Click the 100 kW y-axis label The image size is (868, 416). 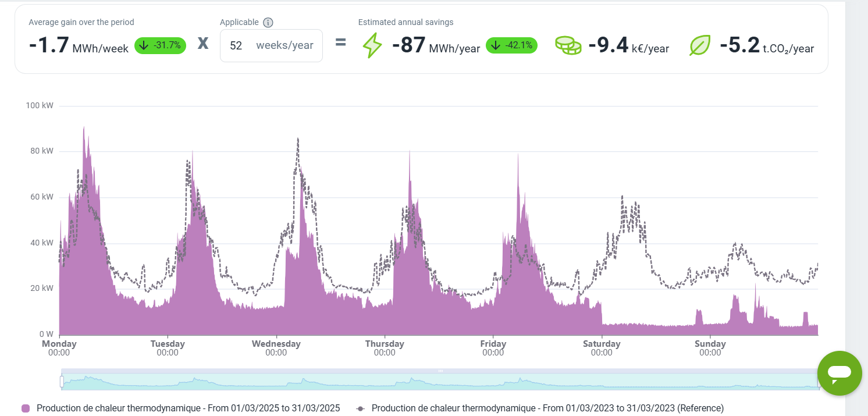[39, 105]
